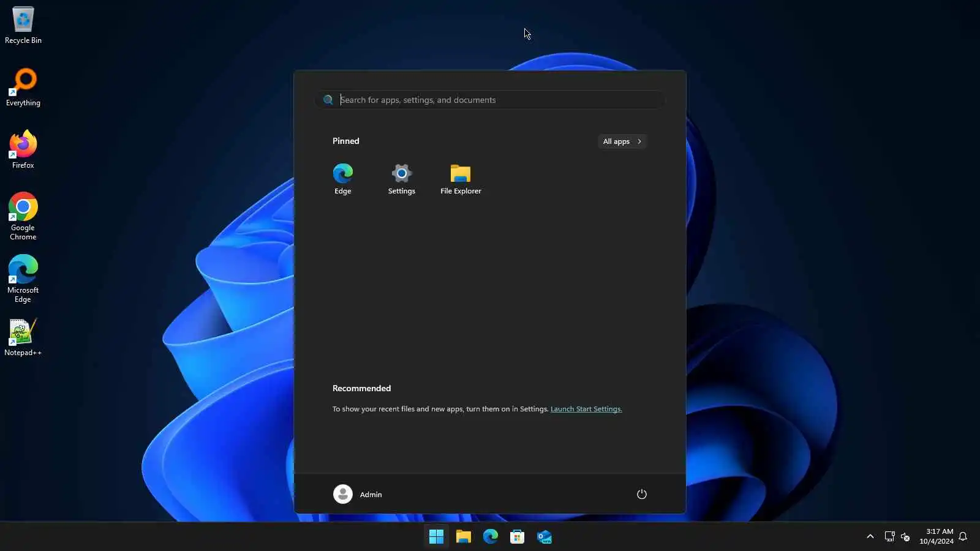This screenshot has height=551, width=980.
Task: Open the clock and date flyout
Action: pos(936,536)
